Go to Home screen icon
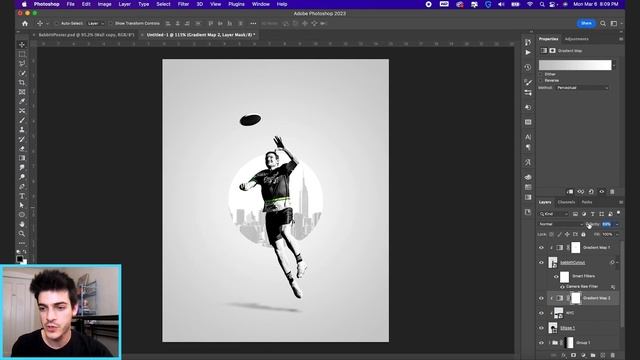The image size is (640, 360). tap(25, 24)
